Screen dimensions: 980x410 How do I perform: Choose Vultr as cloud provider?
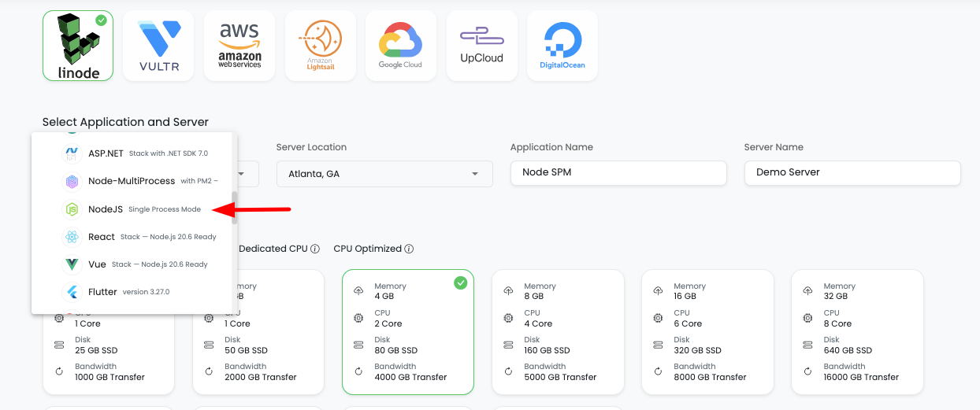pos(159,46)
